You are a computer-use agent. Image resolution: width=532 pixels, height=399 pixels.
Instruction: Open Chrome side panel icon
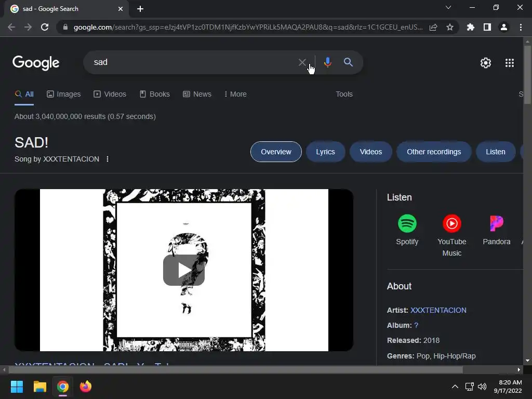[487, 27]
